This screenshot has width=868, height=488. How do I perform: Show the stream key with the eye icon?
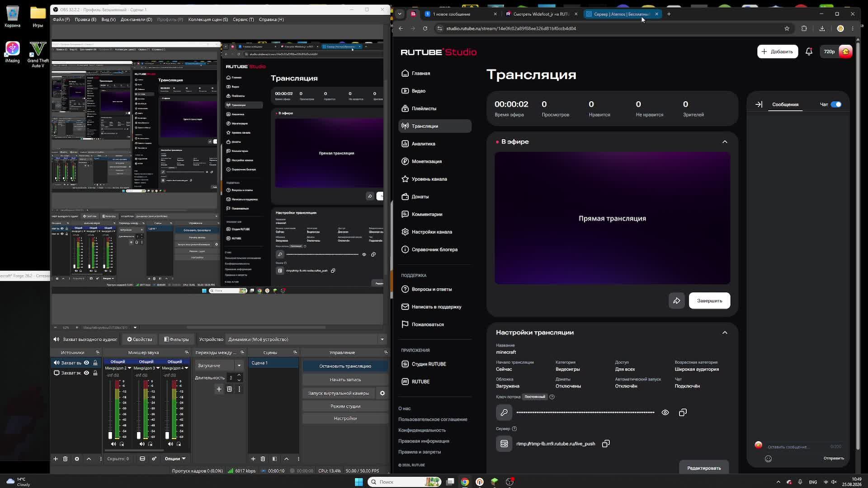click(665, 412)
